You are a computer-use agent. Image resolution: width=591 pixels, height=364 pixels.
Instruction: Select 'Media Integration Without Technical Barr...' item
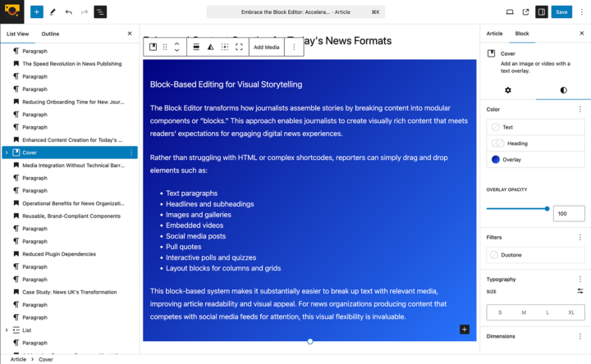[x=73, y=166]
